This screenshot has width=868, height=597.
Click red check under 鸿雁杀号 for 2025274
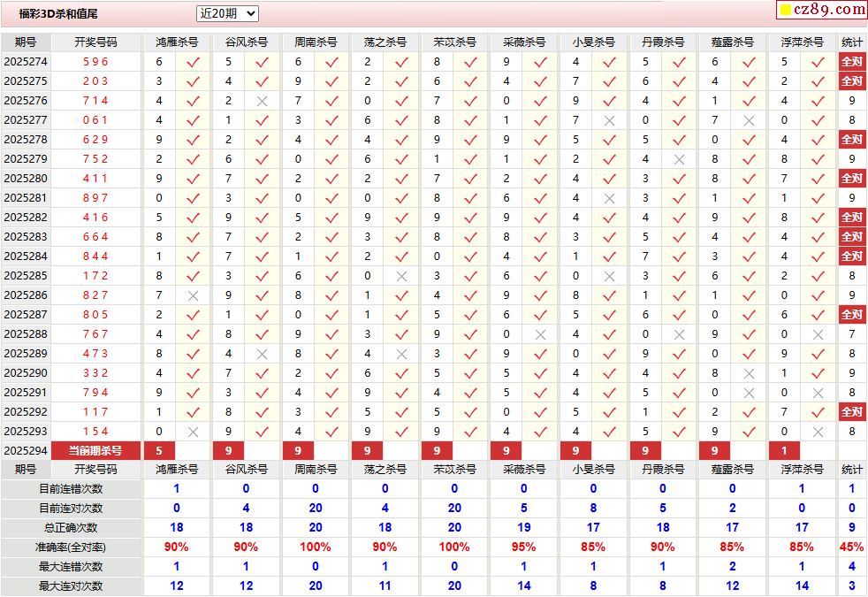[193, 62]
